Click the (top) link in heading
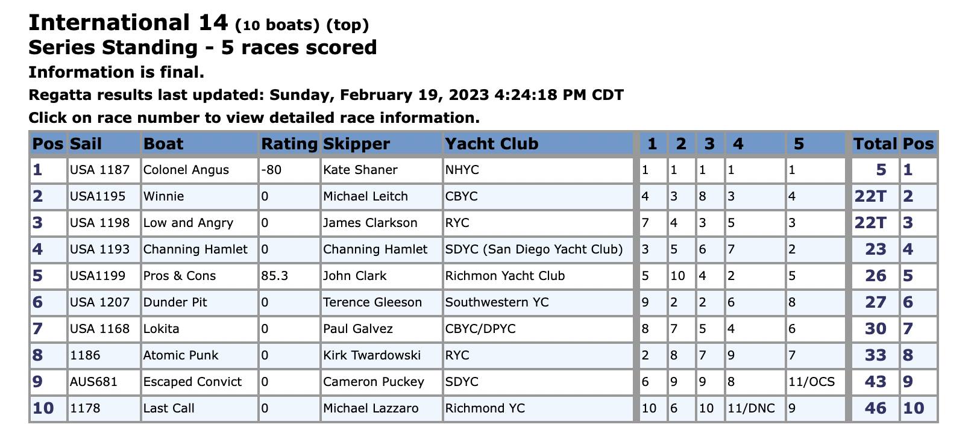The image size is (980, 448). point(347,25)
